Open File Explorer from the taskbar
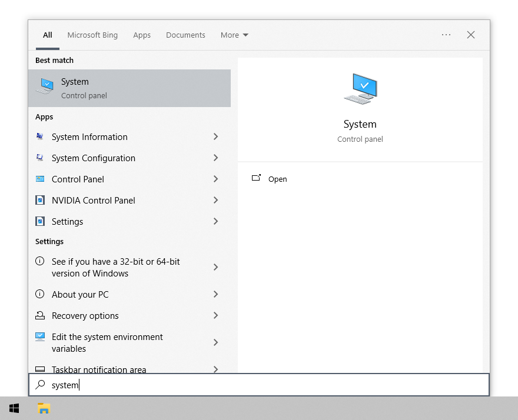 (44, 408)
